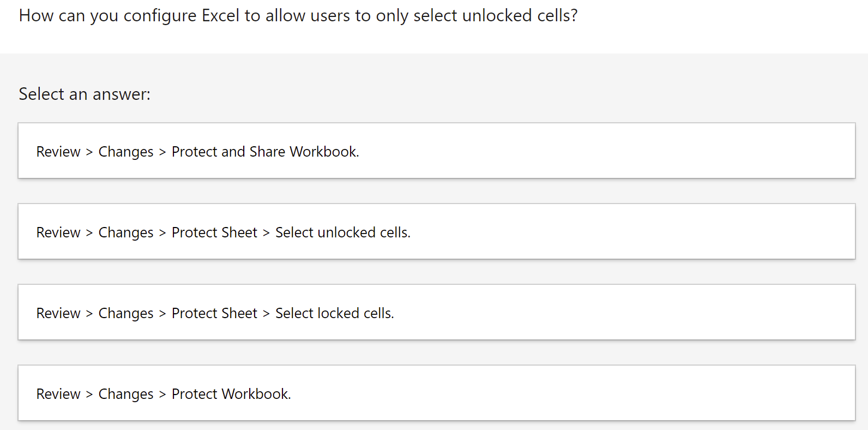The width and height of the screenshot is (868, 430).
Task: Click the second answer option box
Action: [x=434, y=231]
